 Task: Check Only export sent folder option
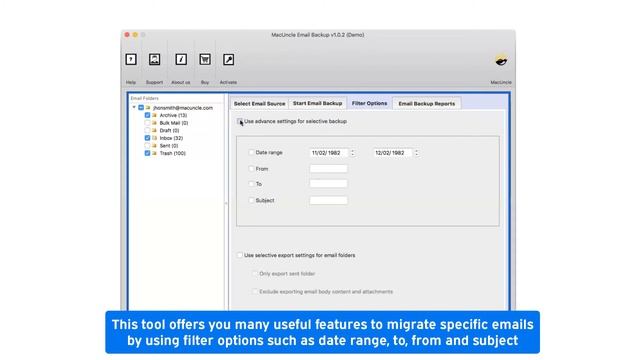[x=255, y=273]
